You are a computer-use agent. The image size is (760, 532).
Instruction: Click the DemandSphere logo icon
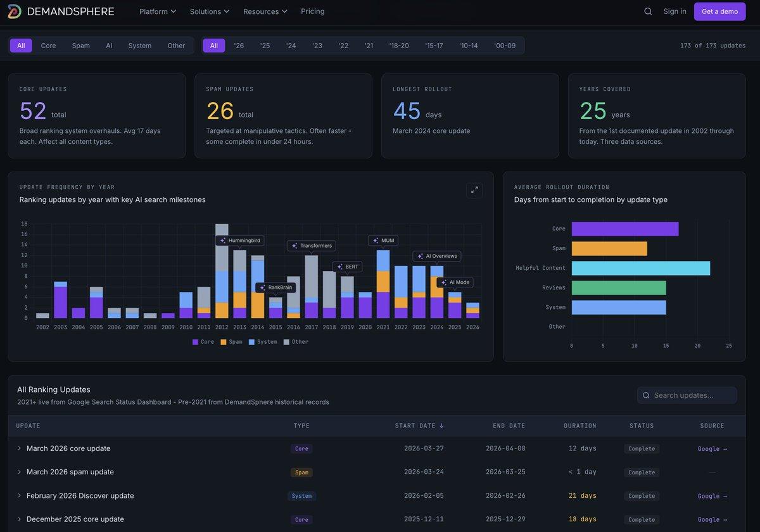pos(14,11)
